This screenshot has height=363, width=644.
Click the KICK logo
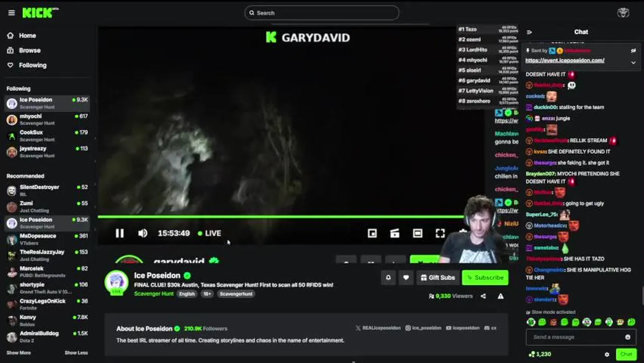[40, 13]
